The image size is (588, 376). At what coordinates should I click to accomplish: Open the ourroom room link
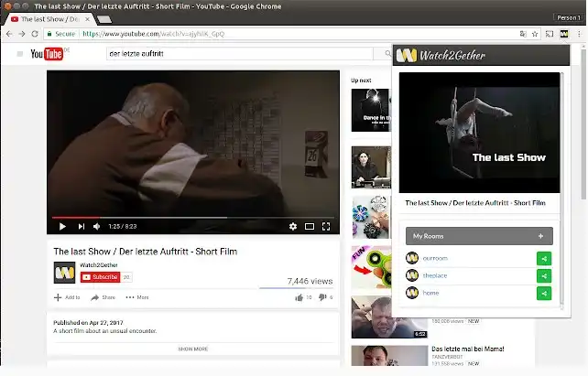(436, 259)
